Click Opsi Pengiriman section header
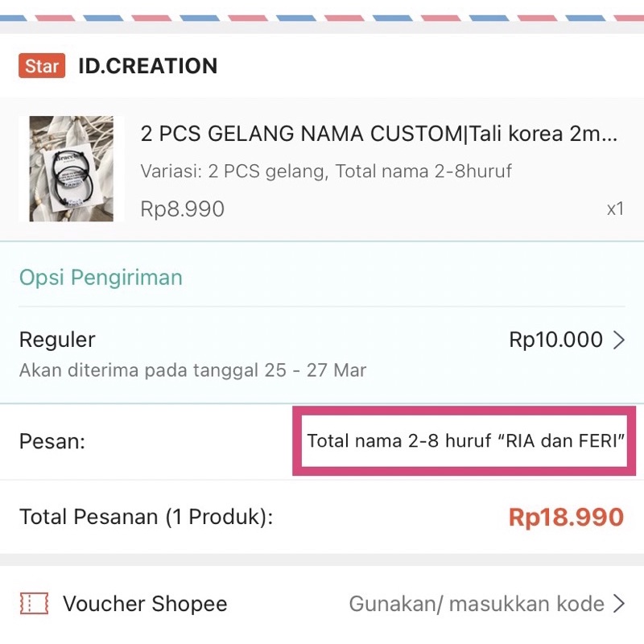Image resolution: width=644 pixels, height=644 pixels. click(x=100, y=277)
